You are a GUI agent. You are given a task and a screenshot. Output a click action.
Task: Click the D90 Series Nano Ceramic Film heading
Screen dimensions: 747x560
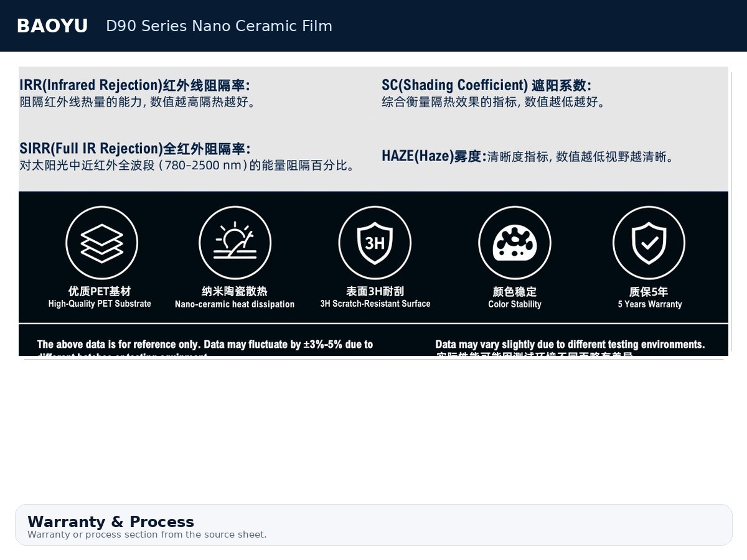[x=219, y=26]
